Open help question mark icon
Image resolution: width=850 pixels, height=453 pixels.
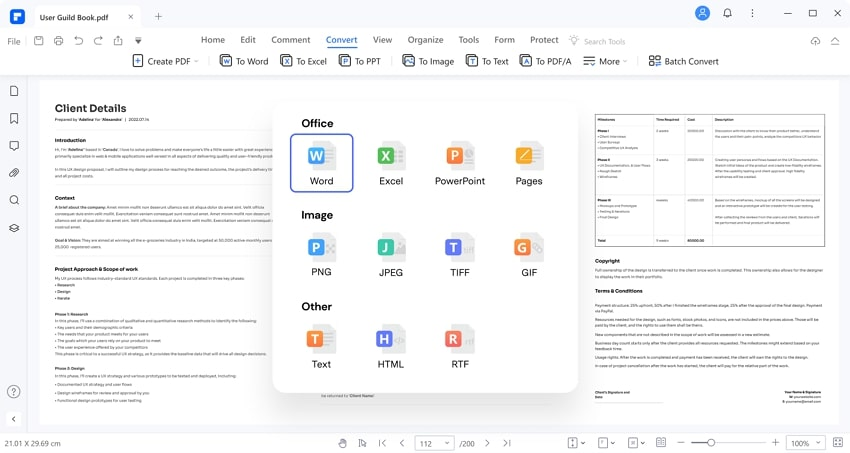(14, 392)
